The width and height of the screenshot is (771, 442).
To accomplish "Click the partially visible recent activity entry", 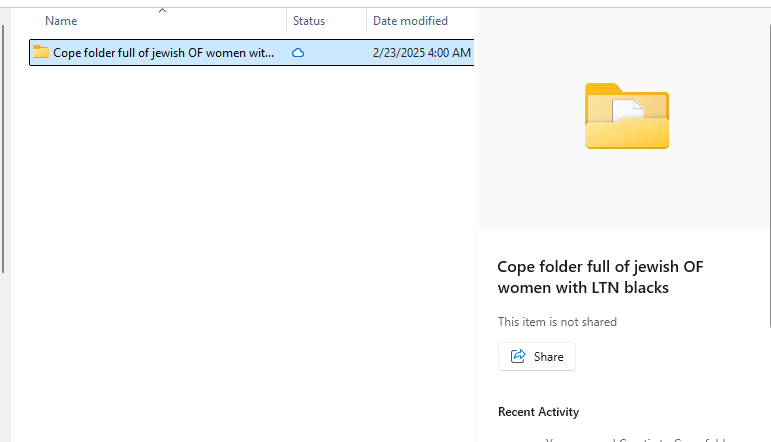I will [x=637, y=439].
